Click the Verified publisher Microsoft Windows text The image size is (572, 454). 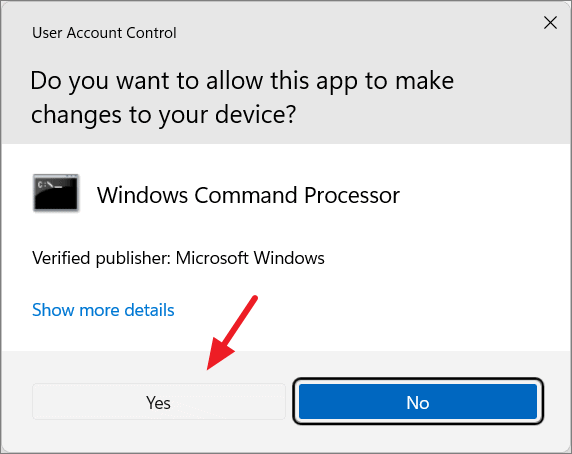178,258
